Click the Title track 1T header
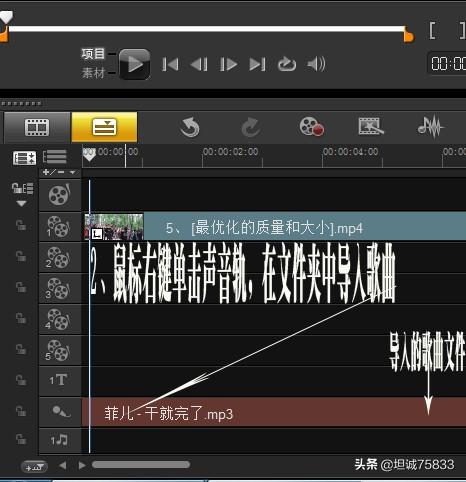 [x=60, y=380]
